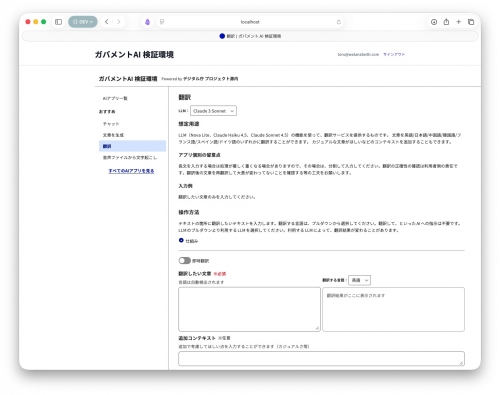Click the browser forward arrow

pos(119,22)
